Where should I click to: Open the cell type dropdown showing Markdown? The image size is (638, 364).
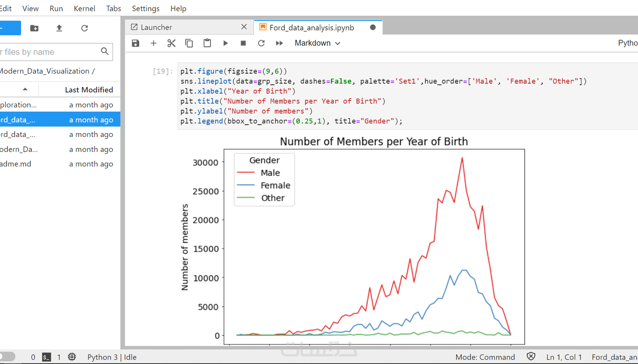click(x=316, y=43)
